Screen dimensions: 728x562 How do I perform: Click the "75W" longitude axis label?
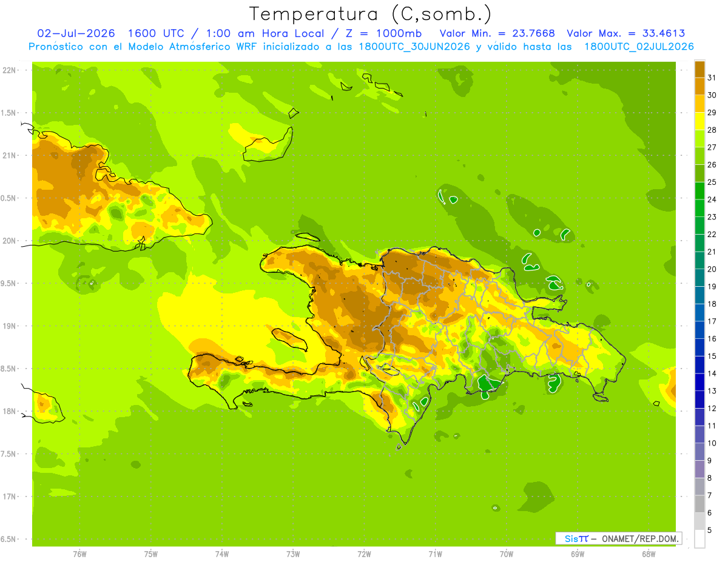click(x=151, y=554)
